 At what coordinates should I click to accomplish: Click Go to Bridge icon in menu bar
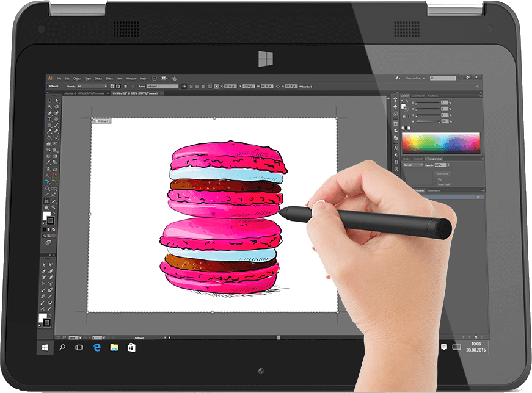point(155,78)
